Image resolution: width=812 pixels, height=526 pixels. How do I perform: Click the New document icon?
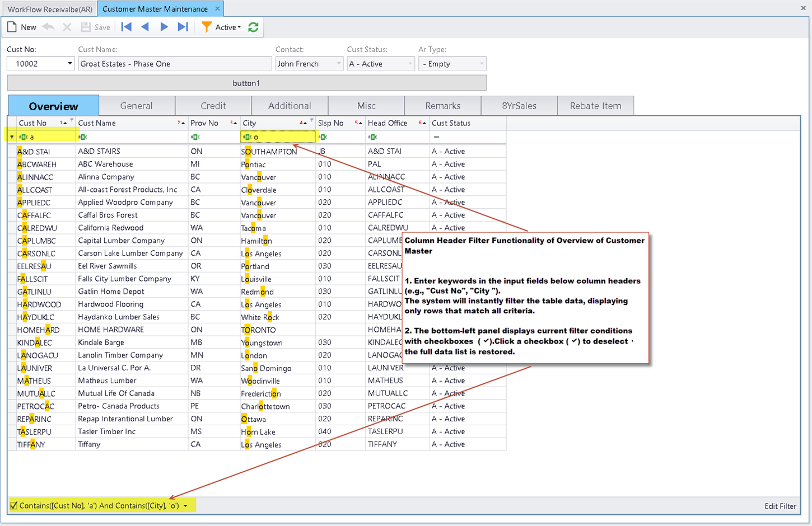[12, 27]
